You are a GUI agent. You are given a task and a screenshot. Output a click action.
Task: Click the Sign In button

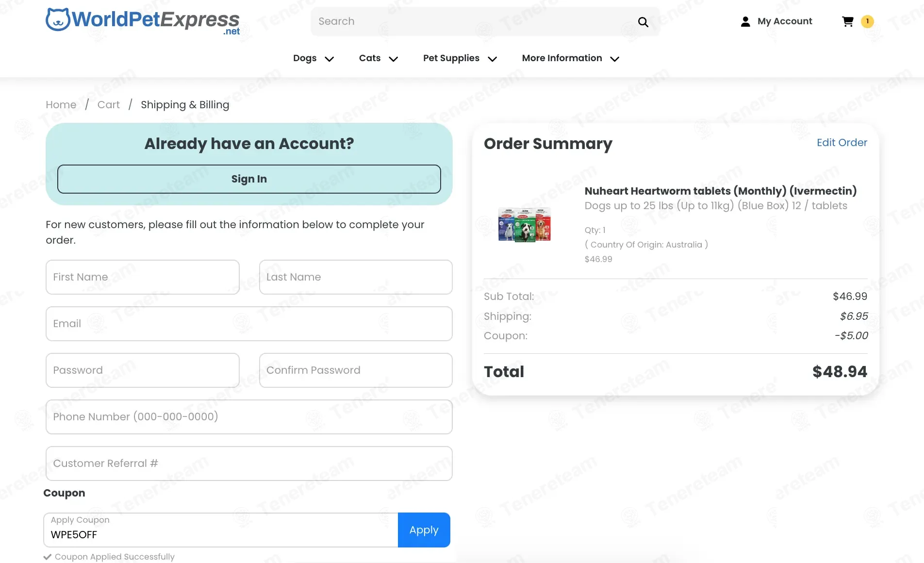point(249,179)
